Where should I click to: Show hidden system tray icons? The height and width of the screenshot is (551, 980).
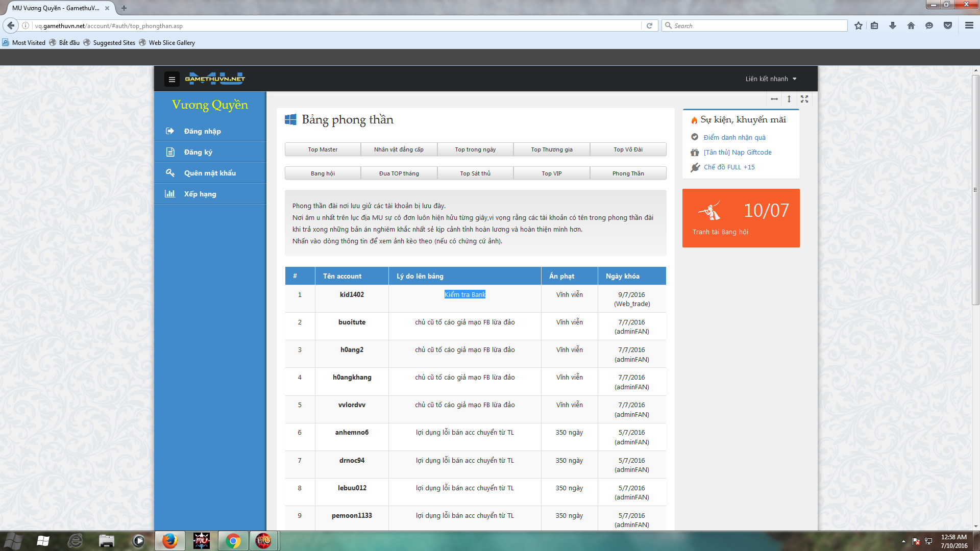(903, 541)
